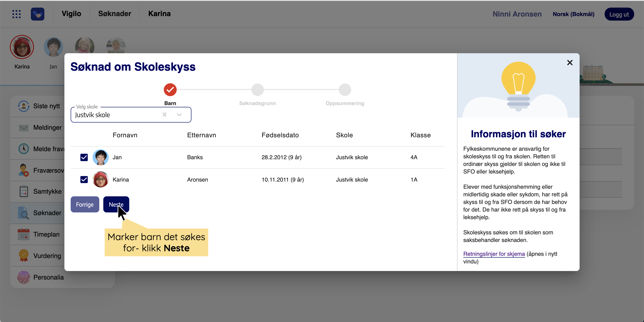Open the Norsk (Bokmål) language selector

[x=573, y=14]
